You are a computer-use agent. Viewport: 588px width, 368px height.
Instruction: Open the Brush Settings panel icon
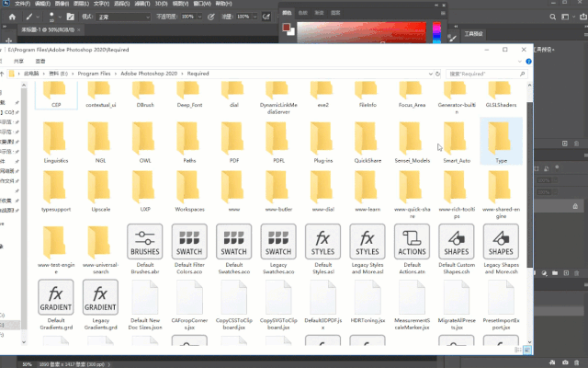(70, 17)
